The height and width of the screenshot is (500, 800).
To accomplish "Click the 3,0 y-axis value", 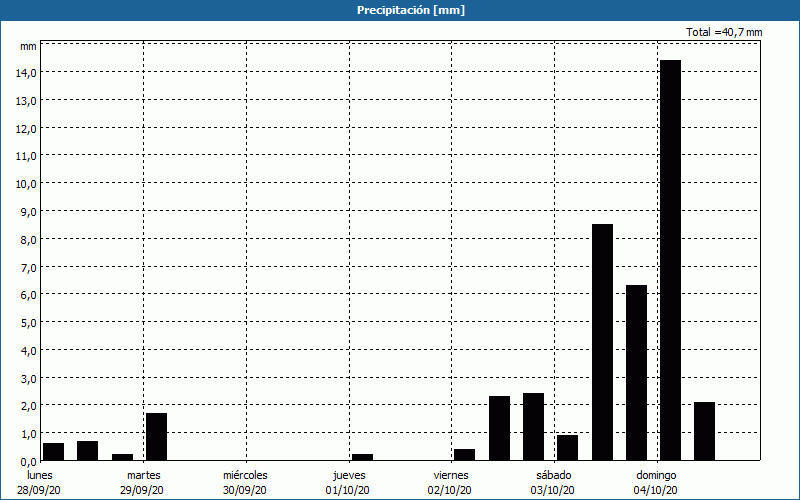I will tap(28, 380).
